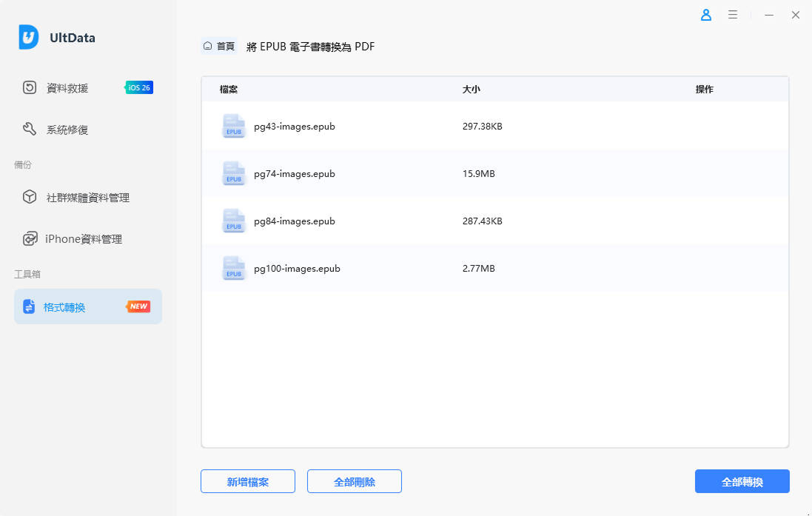This screenshot has width=812, height=516.
Task: Minimize the UltData window
Action: coord(769,15)
